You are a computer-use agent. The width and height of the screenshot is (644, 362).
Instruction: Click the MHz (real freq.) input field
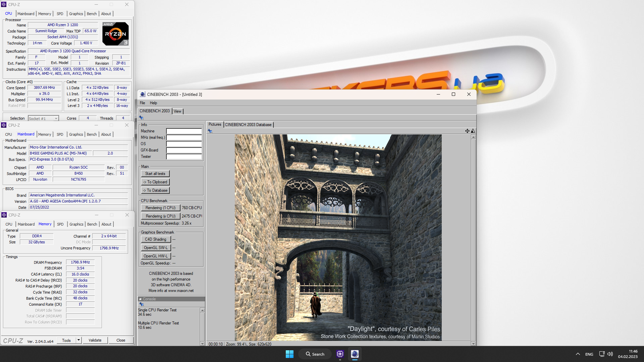184,137
